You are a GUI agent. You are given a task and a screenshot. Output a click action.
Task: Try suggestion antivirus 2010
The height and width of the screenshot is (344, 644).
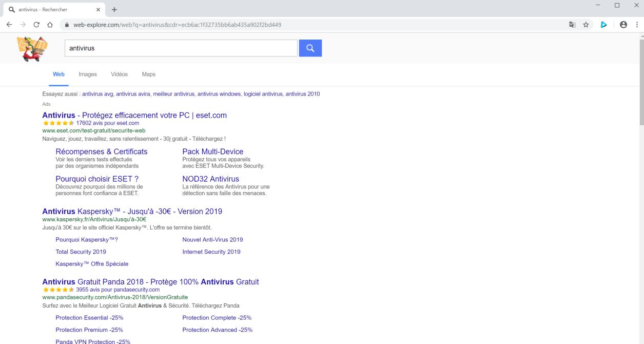click(x=303, y=94)
